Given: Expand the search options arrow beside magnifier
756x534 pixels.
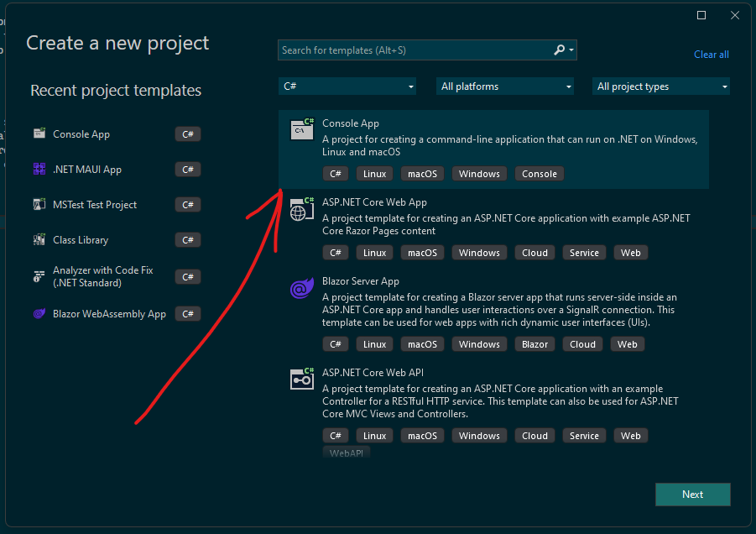Looking at the screenshot, I should (x=571, y=50).
